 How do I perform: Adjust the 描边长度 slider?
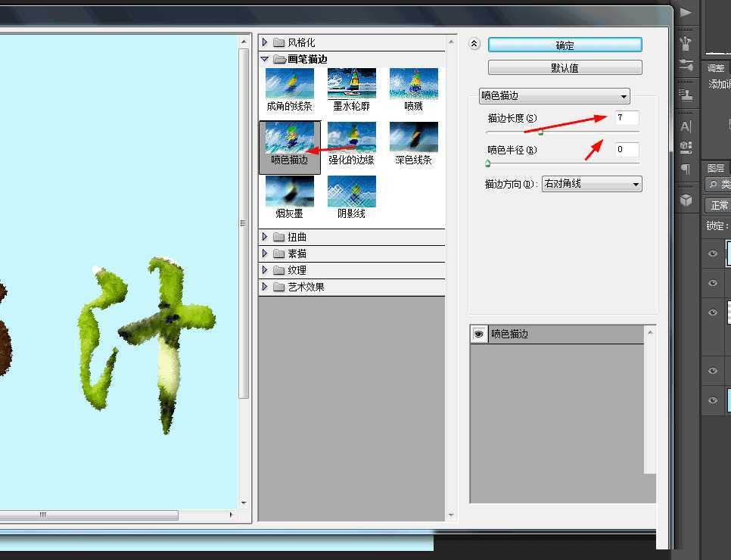tap(540, 131)
